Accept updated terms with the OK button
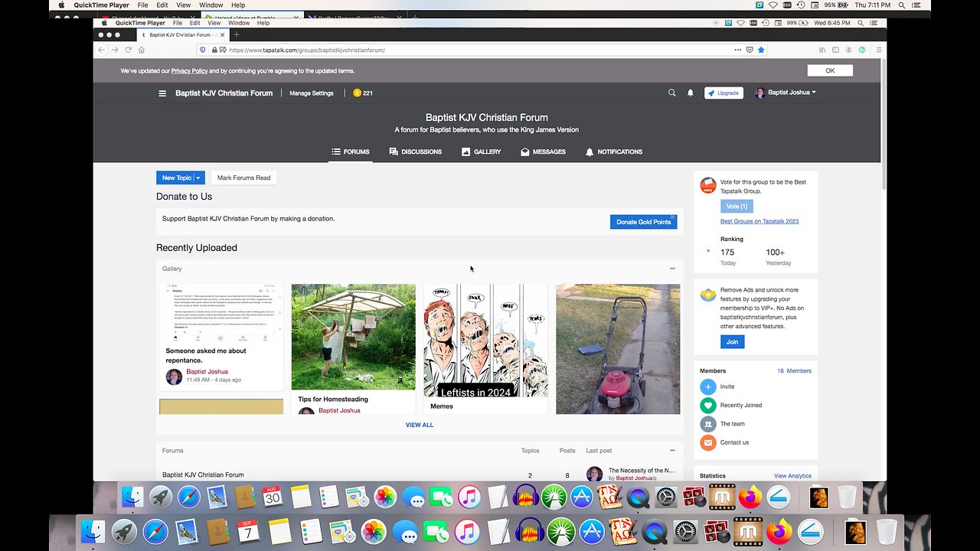The height and width of the screenshot is (551, 980). pyautogui.click(x=830, y=70)
